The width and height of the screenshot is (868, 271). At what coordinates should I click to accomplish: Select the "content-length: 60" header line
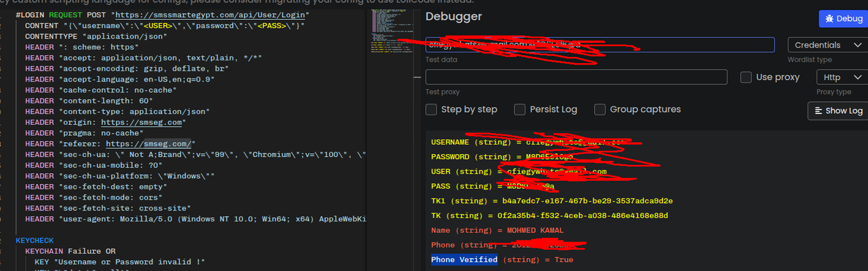89,101
